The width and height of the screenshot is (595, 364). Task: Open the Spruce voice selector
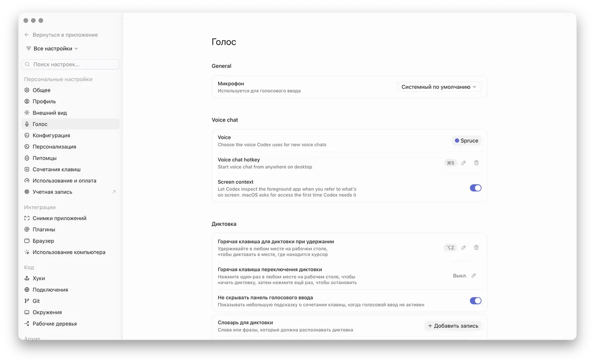[x=466, y=140]
